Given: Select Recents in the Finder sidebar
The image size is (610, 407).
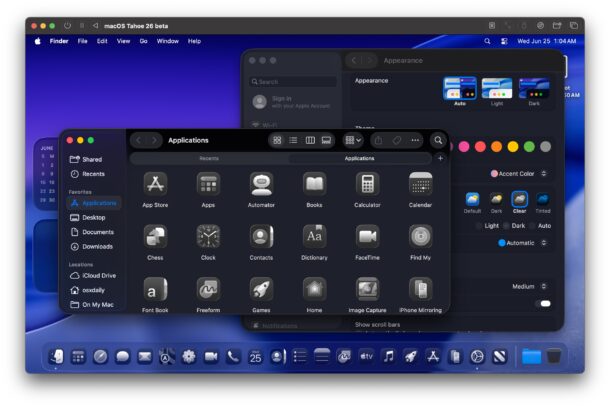Looking at the screenshot, I should coord(92,174).
